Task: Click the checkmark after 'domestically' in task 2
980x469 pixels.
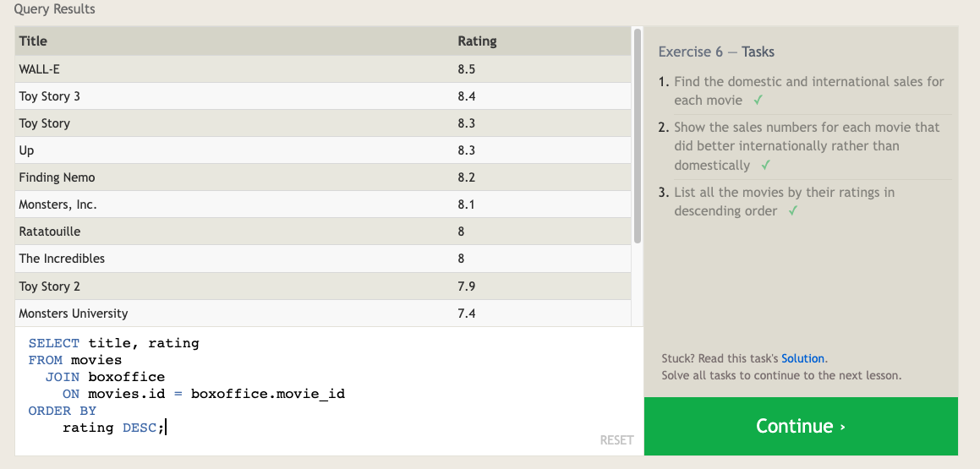Action: (x=765, y=166)
